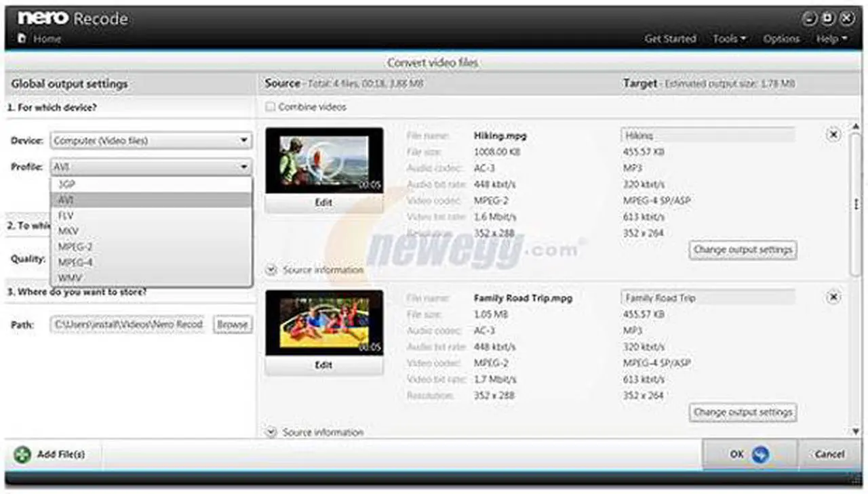868x494 pixels.
Task: Choose MKV profile option
Action: point(151,231)
